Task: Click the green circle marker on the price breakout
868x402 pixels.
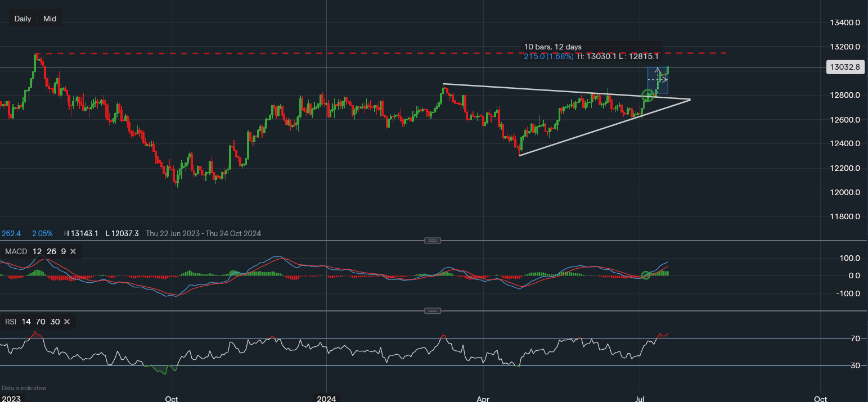Action: (647, 96)
